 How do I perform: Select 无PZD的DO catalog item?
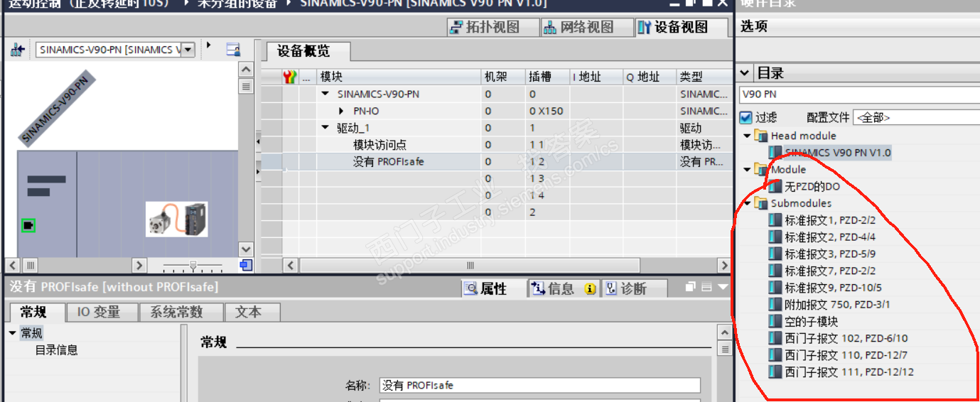click(812, 187)
